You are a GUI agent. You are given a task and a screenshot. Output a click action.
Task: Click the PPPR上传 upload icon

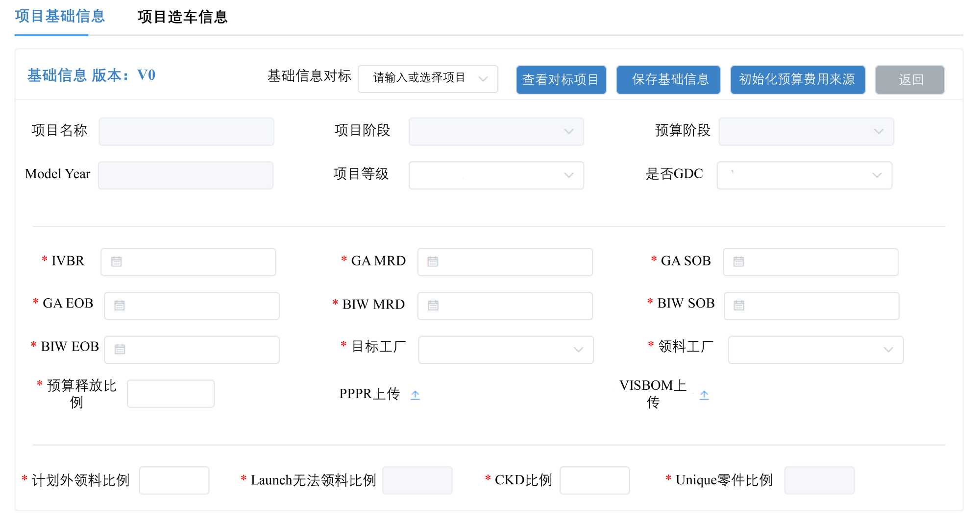415,395
